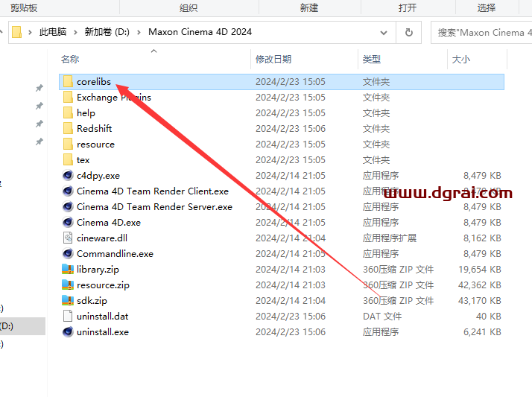Click the 应用程序扩展 type of cineware.dll

[390, 238]
